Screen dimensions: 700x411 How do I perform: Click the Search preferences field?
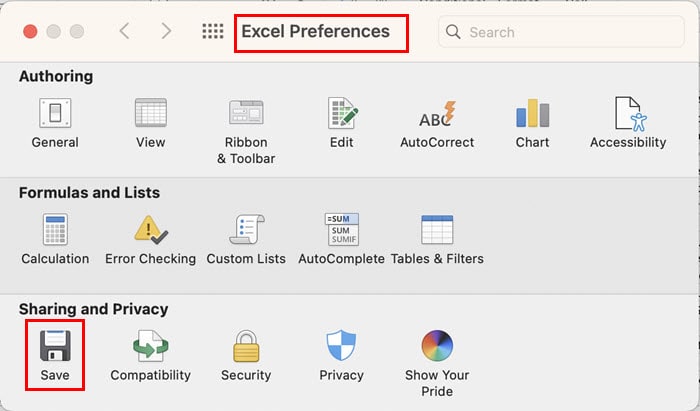561,32
